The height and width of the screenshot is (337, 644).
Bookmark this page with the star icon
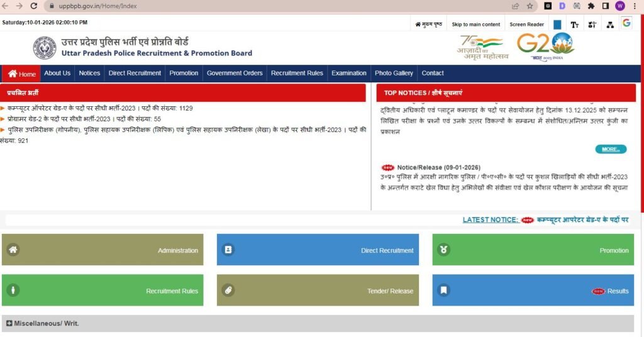tap(530, 6)
